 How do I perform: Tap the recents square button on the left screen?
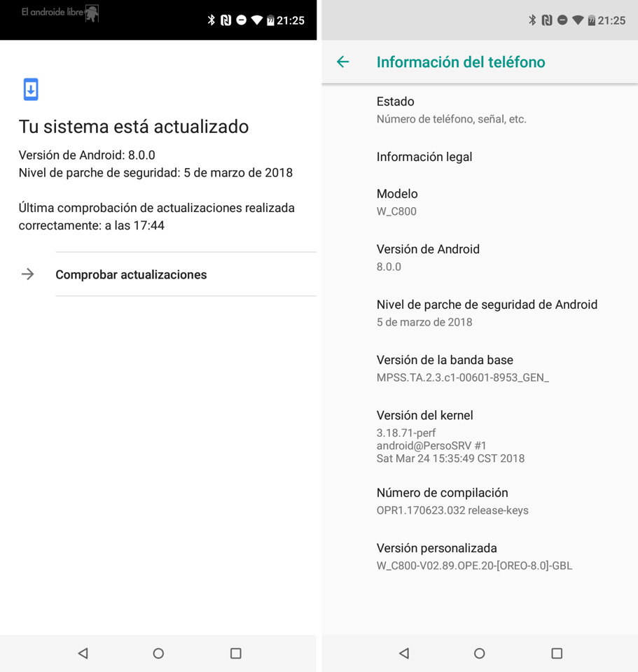(x=236, y=653)
